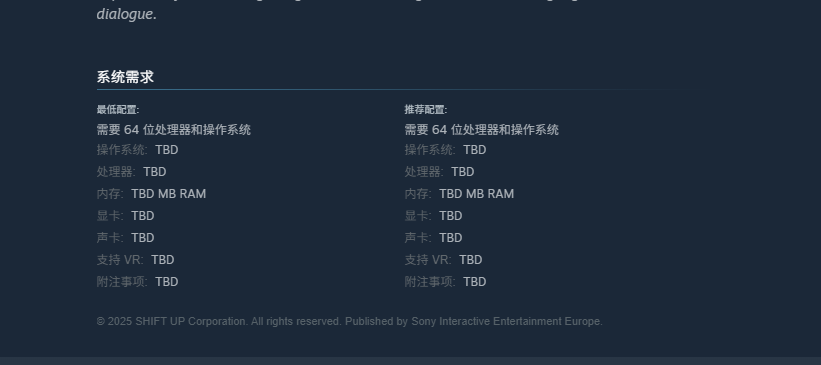Click 64 位处理器 note under 最低配置

tap(174, 130)
